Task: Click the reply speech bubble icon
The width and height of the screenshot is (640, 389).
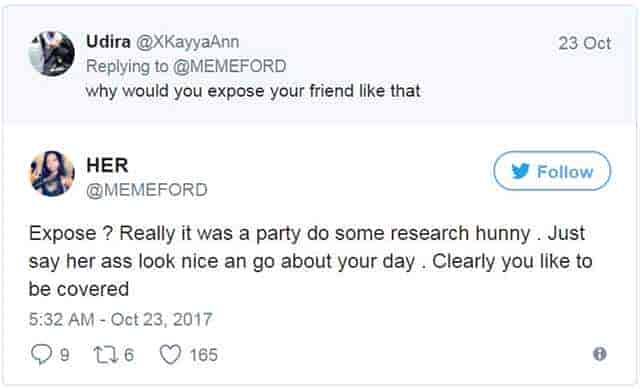Action: [42, 354]
